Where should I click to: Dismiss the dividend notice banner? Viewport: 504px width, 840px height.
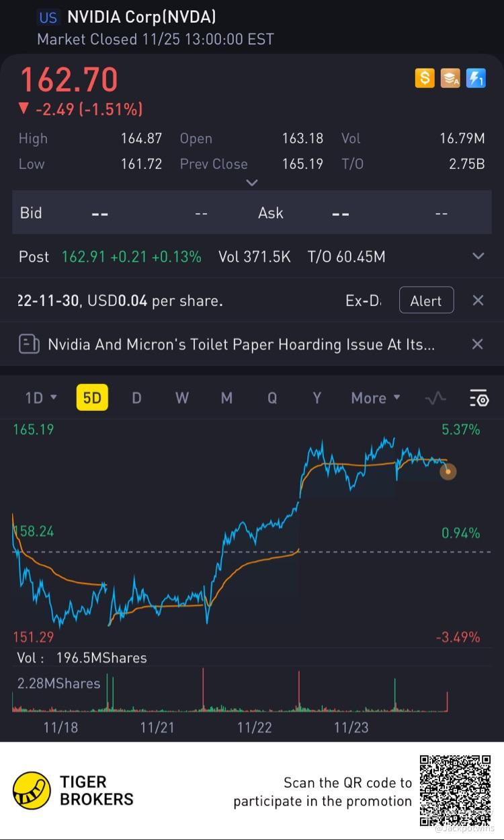point(478,301)
